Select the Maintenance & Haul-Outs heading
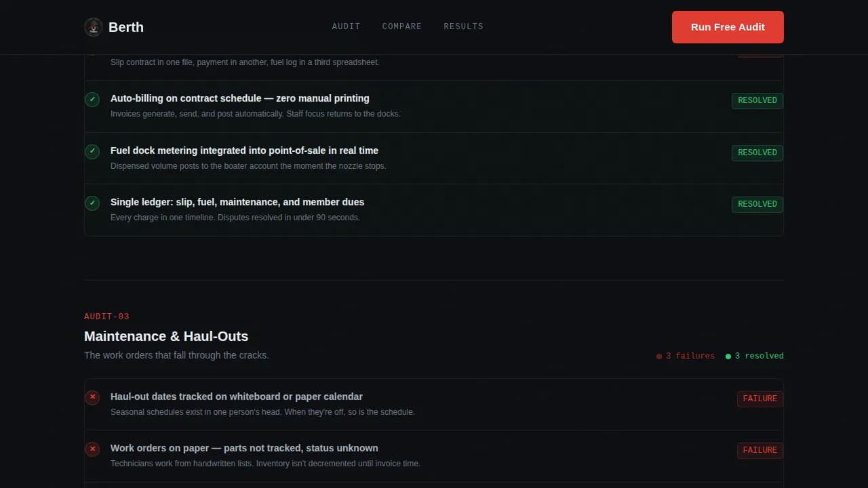This screenshot has width=868, height=488. point(166,336)
